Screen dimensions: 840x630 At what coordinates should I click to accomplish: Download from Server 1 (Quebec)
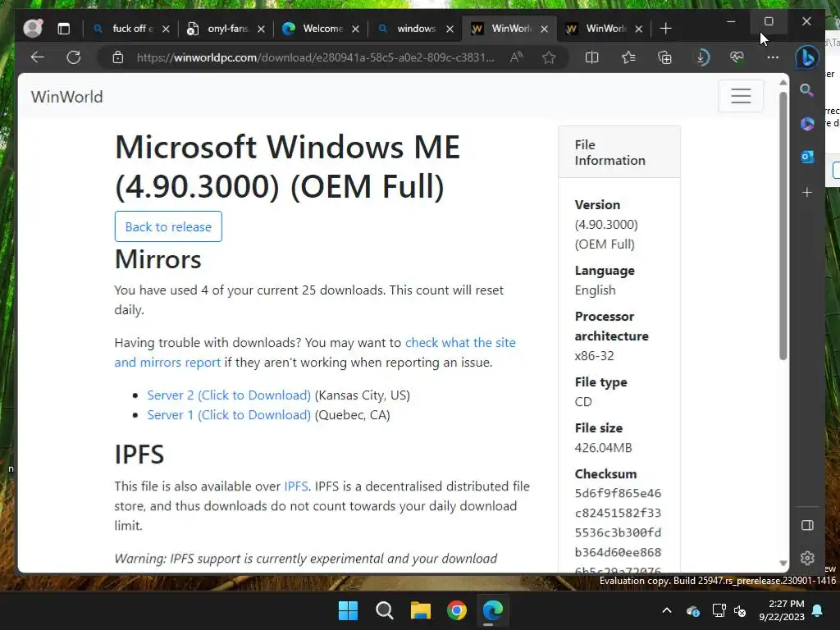tap(229, 415)
